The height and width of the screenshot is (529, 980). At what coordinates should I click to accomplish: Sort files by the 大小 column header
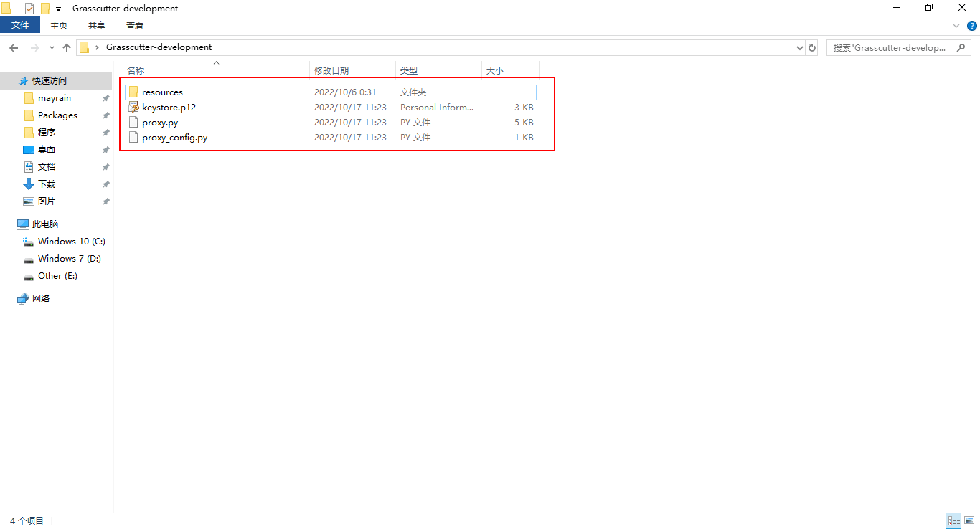point(495,70)
